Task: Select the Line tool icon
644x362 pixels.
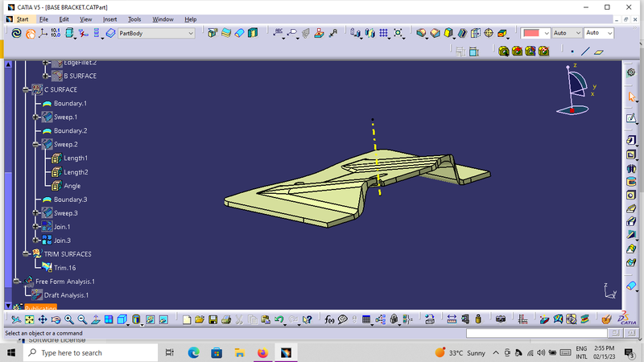Action: (585, 51)
